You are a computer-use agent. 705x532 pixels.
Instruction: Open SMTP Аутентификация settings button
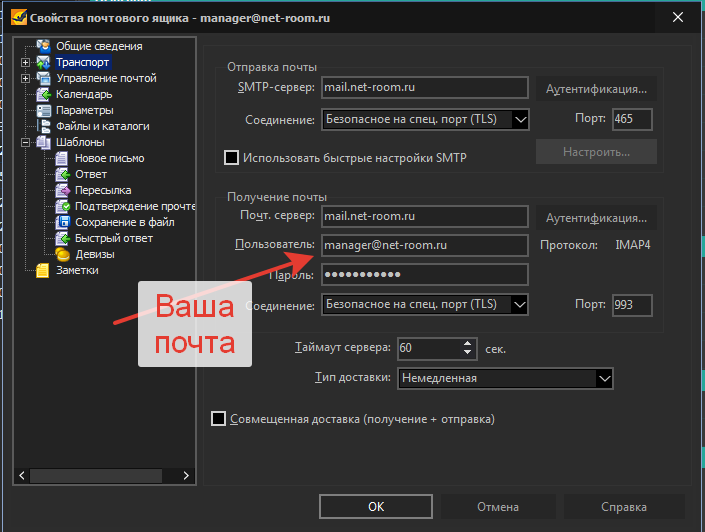coord(596,89)
